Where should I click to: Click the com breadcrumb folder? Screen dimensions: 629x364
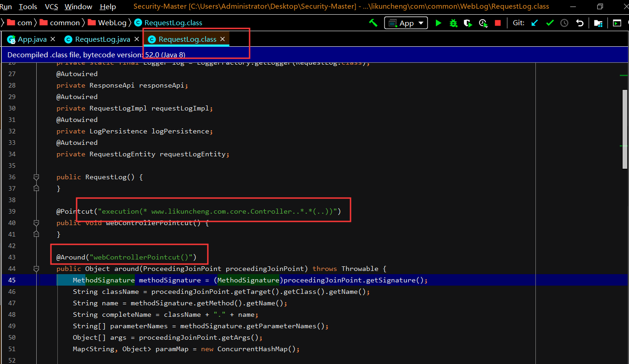[x=20, y=22]
